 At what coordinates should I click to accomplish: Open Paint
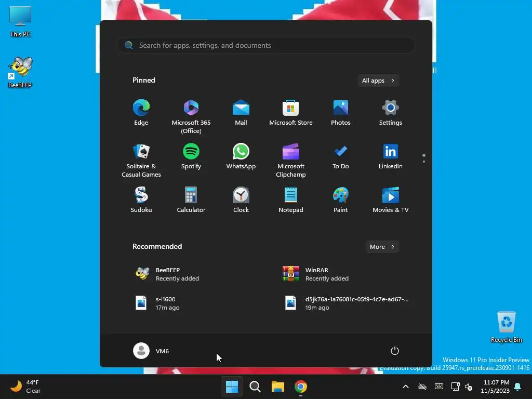click(x=341, y=200)
